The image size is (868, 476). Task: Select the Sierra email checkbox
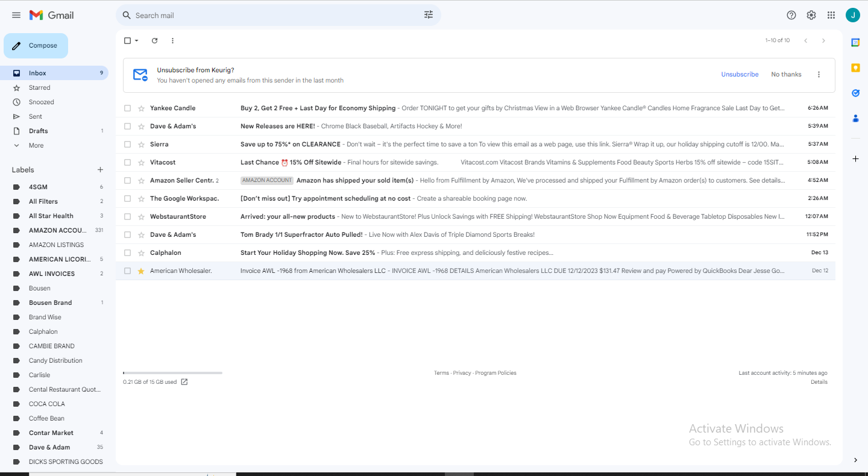[x=127, y=145]
